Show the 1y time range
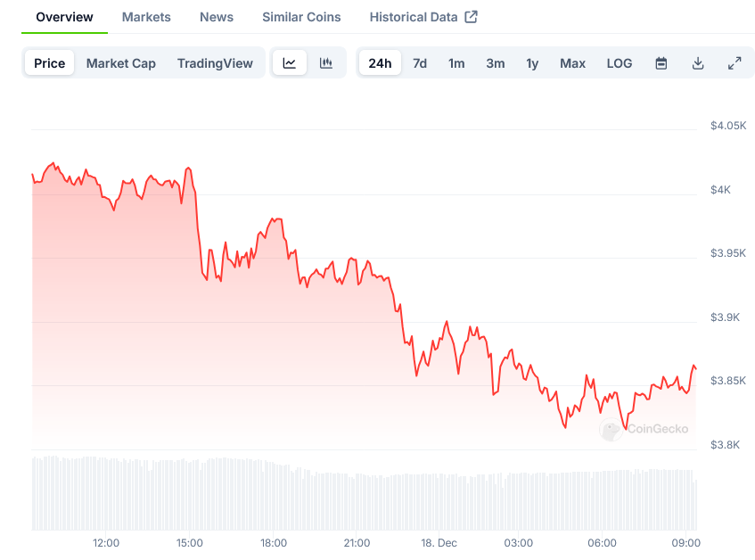This screenshot has height=560, width=755. point(532,63)
